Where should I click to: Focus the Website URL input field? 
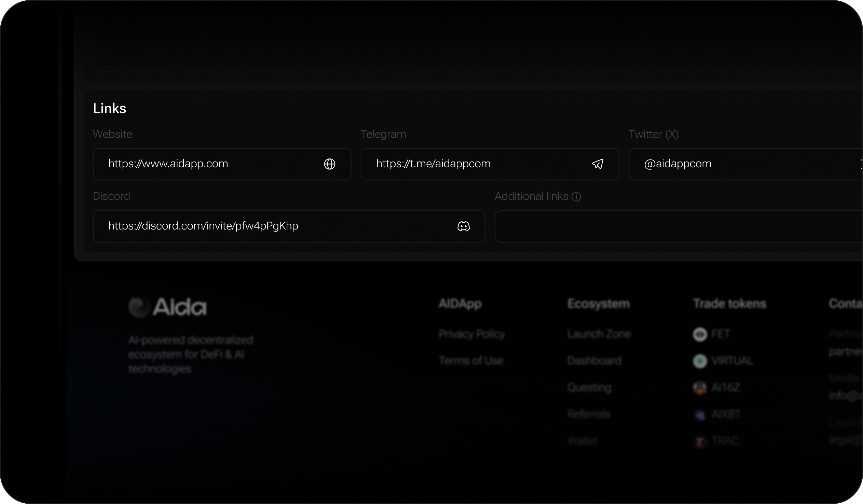click(205, 164)
